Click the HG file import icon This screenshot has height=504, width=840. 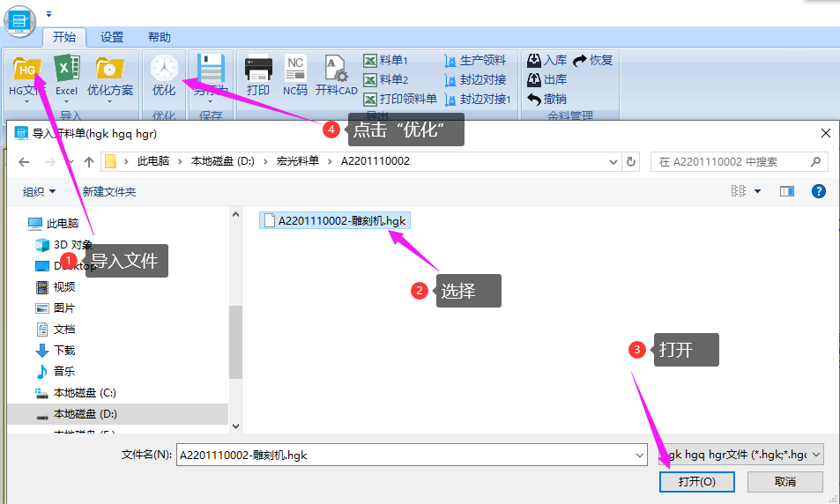click(x=26, y=69)
